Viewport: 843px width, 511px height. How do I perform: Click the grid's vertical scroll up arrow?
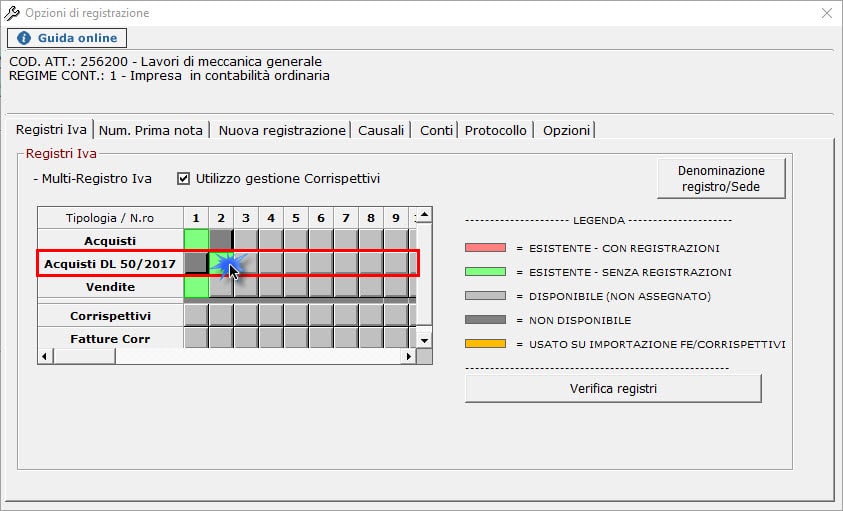[424, 215]
